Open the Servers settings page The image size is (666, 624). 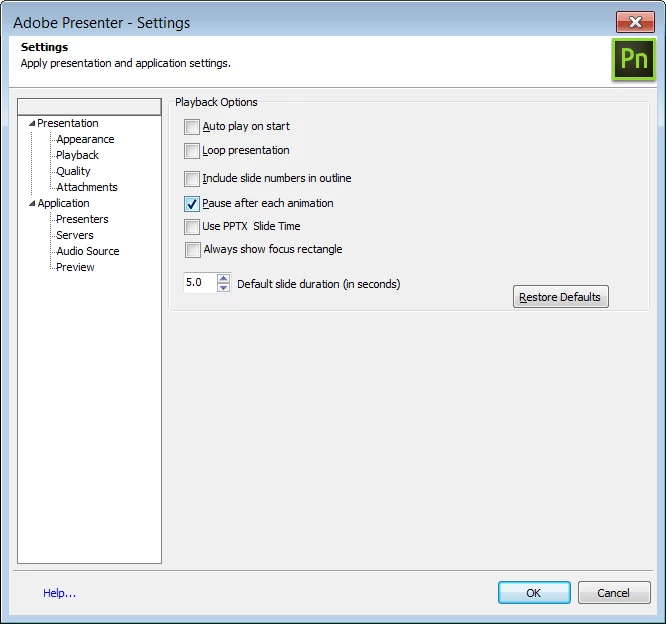(x=75, y=235)
